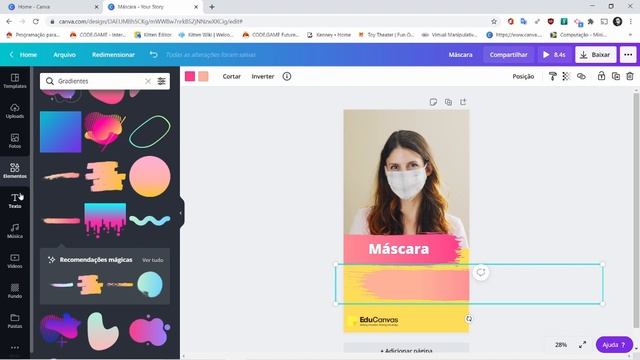Viewport: 640px width, 360px height.
Task: Open the element info icon
Action: 287,76
